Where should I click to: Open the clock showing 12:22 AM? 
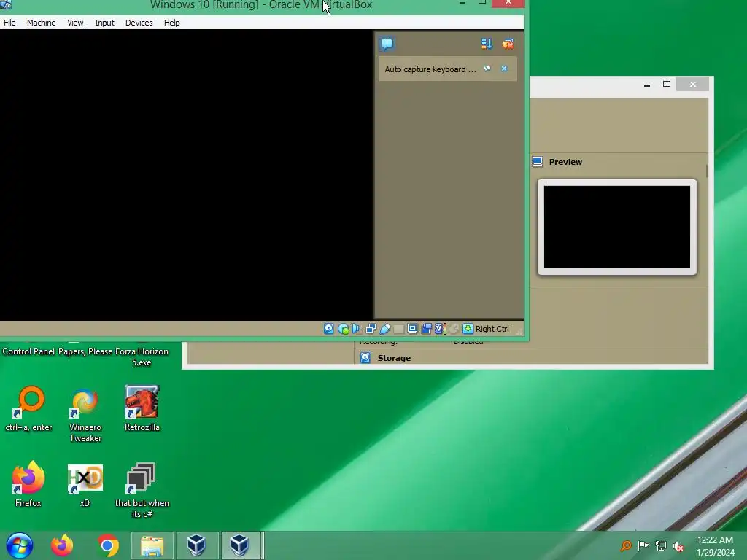tap(715, 545)
